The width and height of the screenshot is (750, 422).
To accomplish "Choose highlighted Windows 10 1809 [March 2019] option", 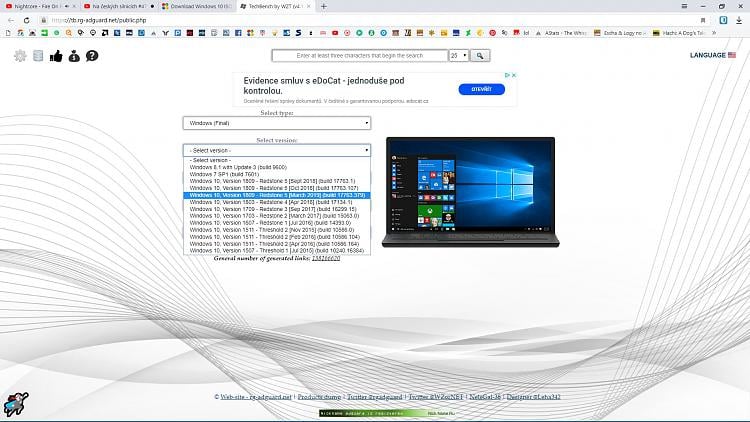I will 276,195.
